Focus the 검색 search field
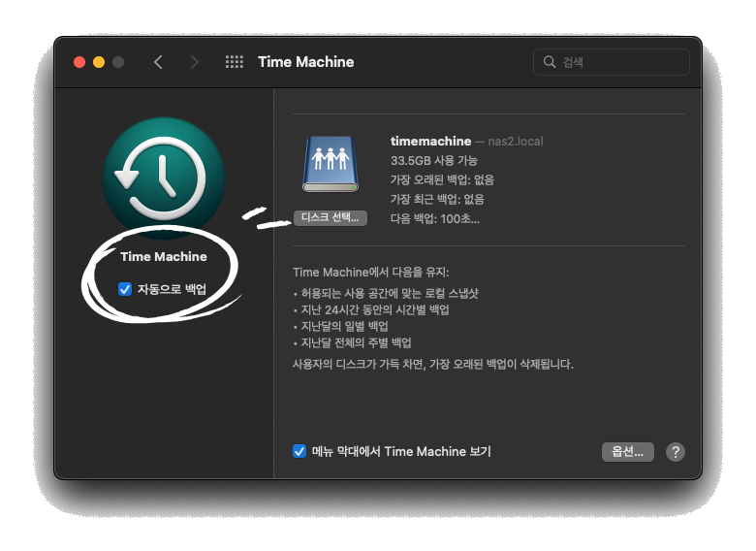 point(612,62)
